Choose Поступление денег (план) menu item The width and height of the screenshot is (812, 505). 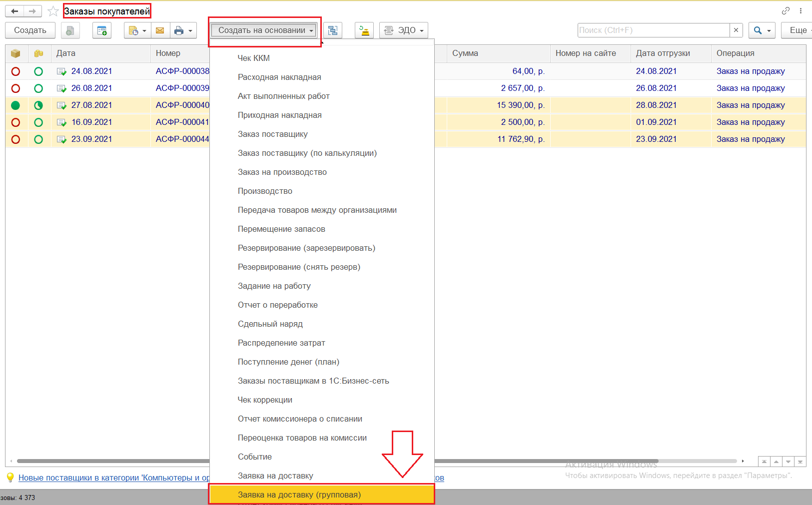pyautogui.click(x=322, y=362)
